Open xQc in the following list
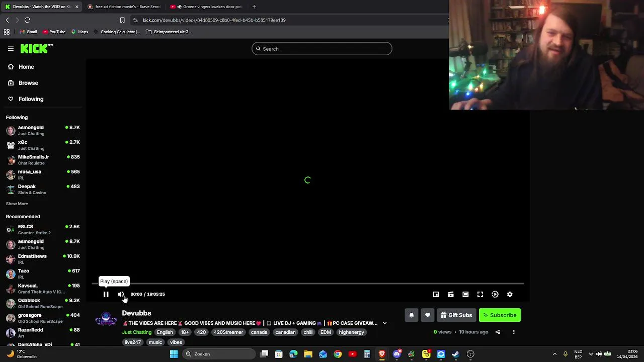 [43, 145]
